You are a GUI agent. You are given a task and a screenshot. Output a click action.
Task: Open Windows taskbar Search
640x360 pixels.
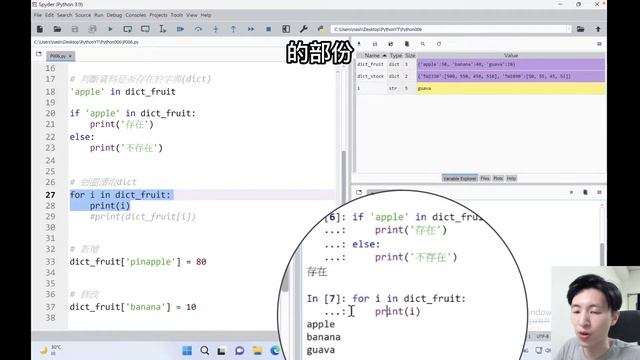coord(204,351)
